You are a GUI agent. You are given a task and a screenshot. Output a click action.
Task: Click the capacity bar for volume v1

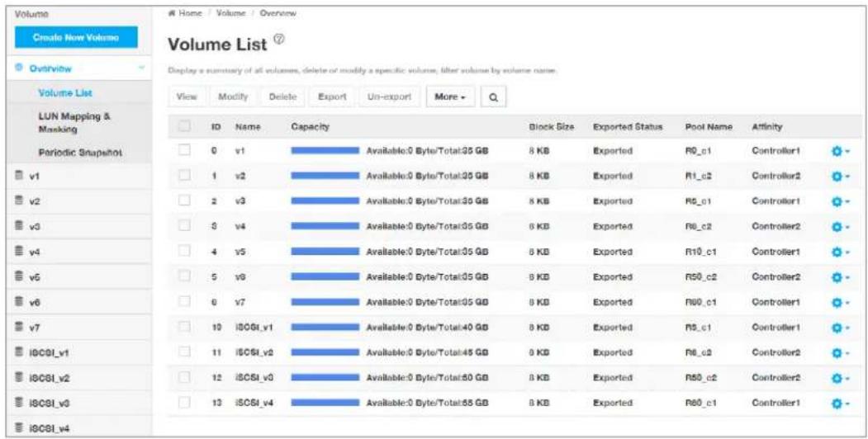coord(325,150)
